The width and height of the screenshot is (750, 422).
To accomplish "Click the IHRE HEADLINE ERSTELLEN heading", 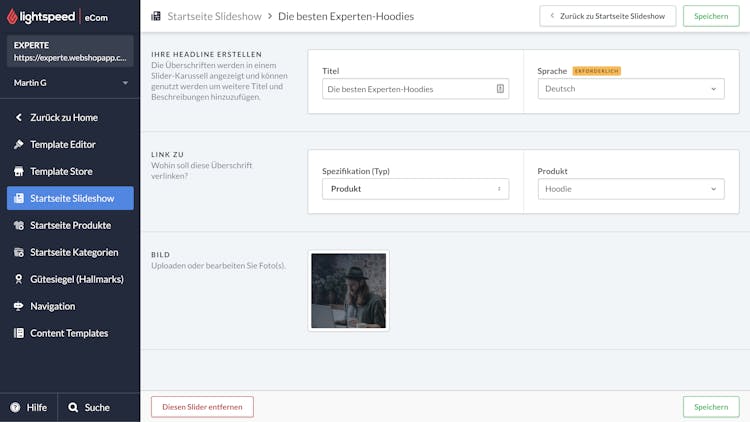I will point(207,55).
